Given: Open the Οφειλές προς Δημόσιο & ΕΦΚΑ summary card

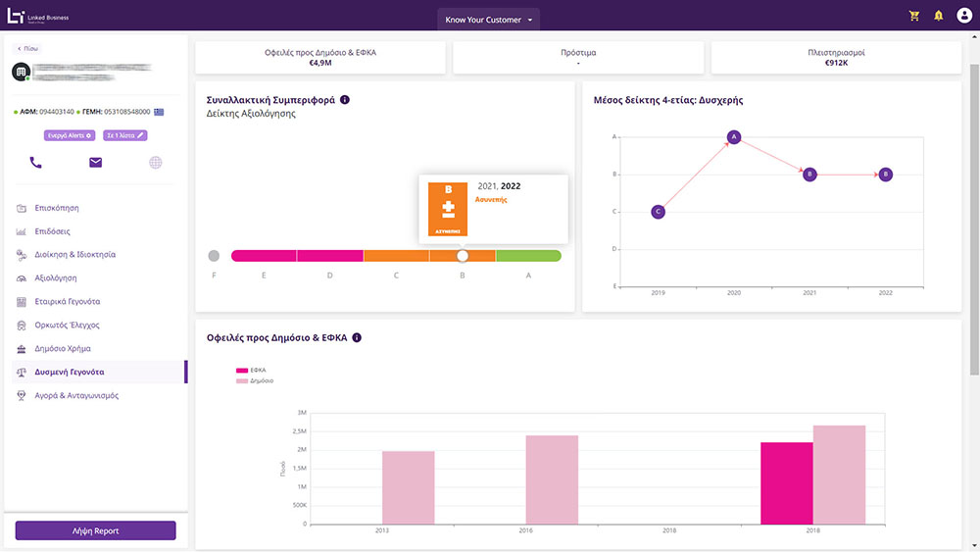Looking at the screenshot, I should point(320,58).
